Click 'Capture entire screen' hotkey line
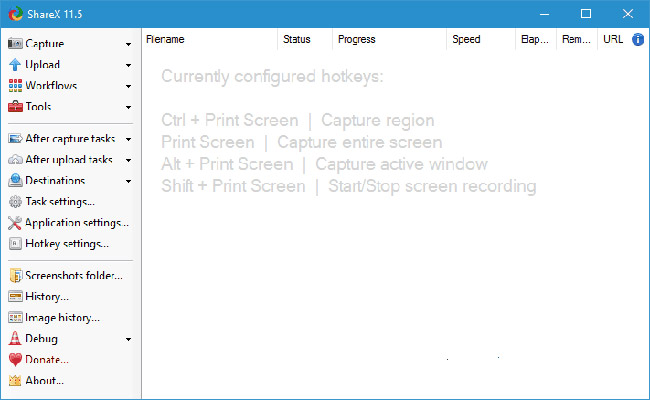This screenshot has width=650, height=400. coord(301,143)
